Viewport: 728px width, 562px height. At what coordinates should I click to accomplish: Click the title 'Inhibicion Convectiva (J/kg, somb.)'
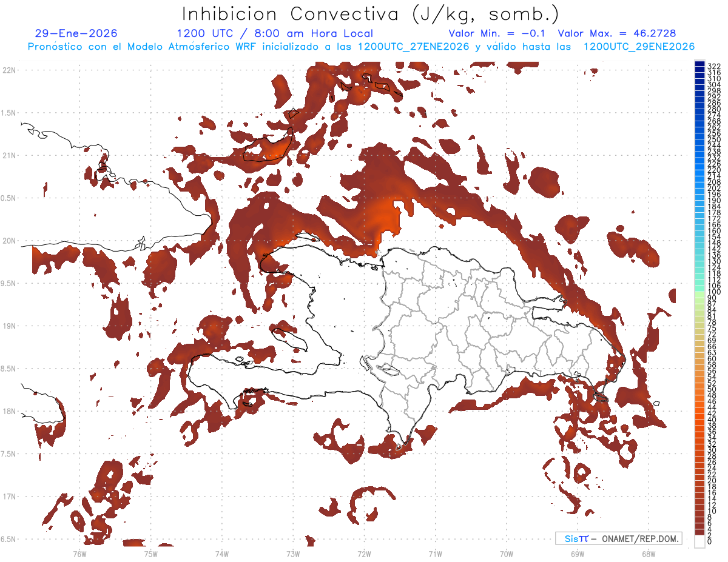point(370,15)
